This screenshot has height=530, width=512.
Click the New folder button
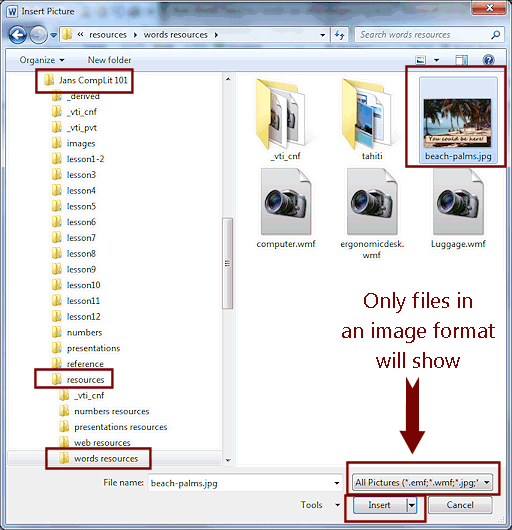109,60
